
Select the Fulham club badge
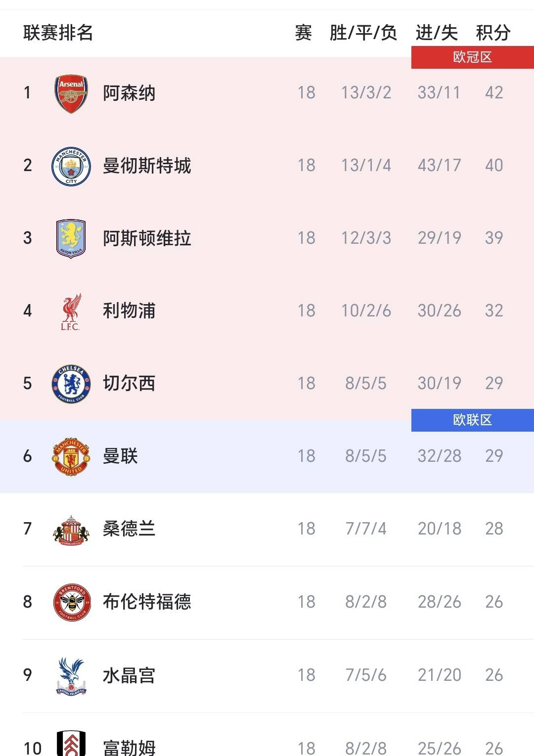pos(71,744)
